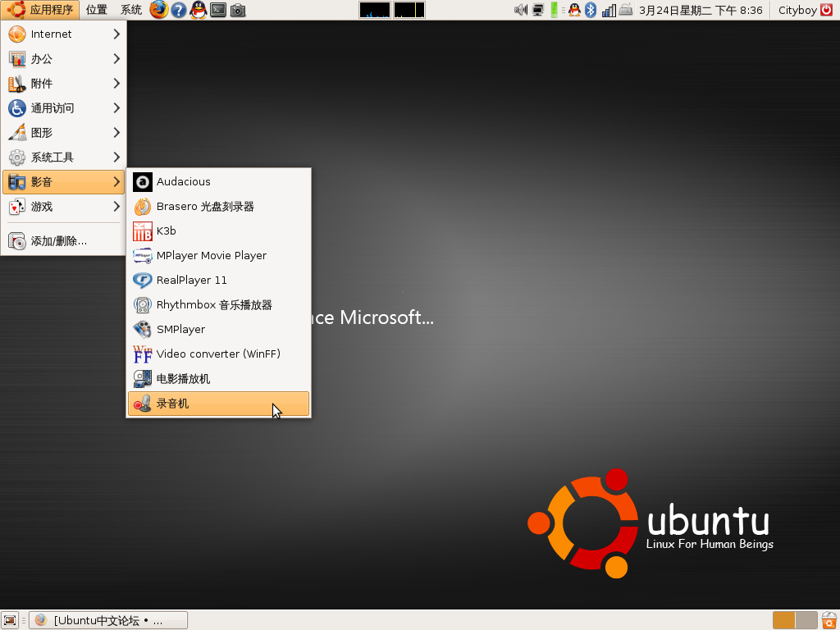Click the date and time clock
The height and width of the screenshot is (630, 840).
pyautogui.click(x=701, y=10)
